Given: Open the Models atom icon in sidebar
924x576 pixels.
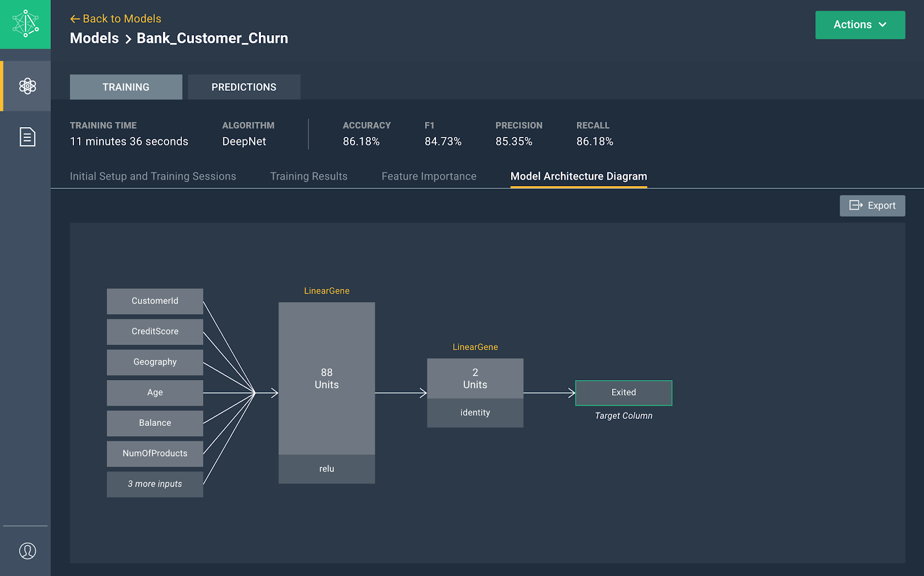Looking at the screenshot, I should (27, 86).
